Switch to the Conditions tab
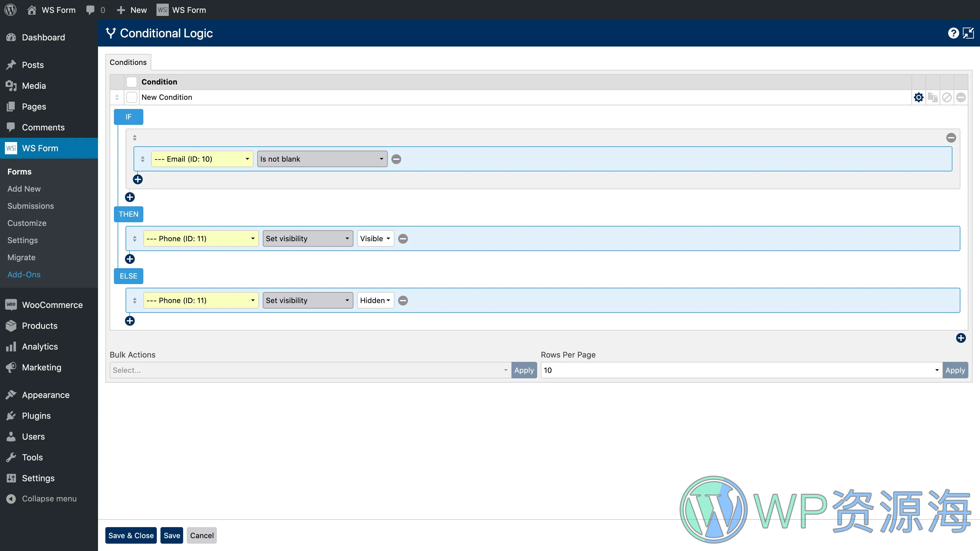Viewport: 980px width, 551px height. (128, 62)
